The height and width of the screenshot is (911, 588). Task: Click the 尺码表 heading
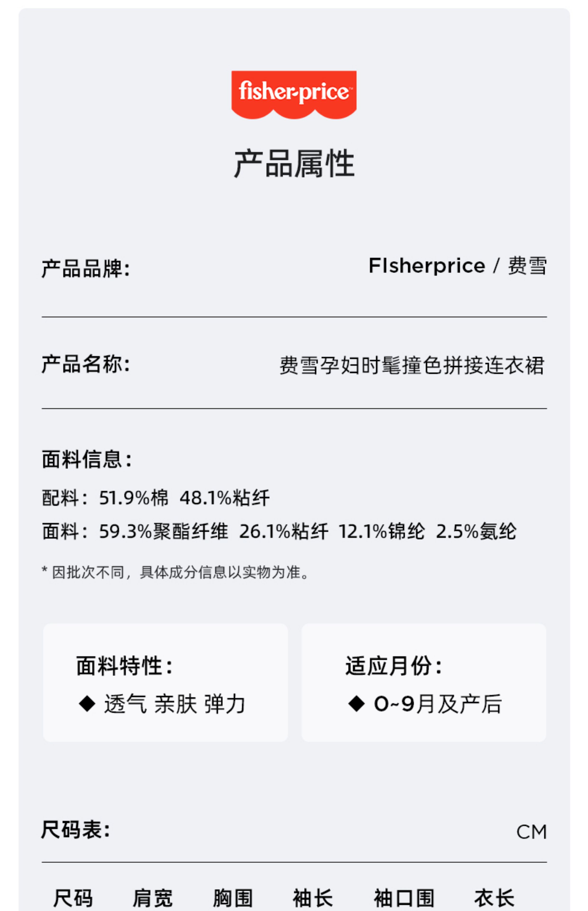76,830
